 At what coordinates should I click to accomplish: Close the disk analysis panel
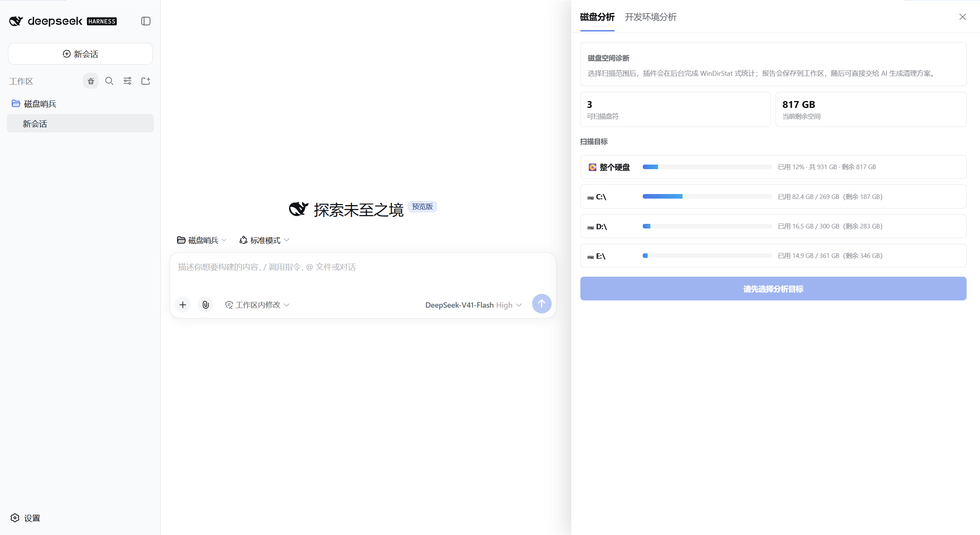coord(962,17)
